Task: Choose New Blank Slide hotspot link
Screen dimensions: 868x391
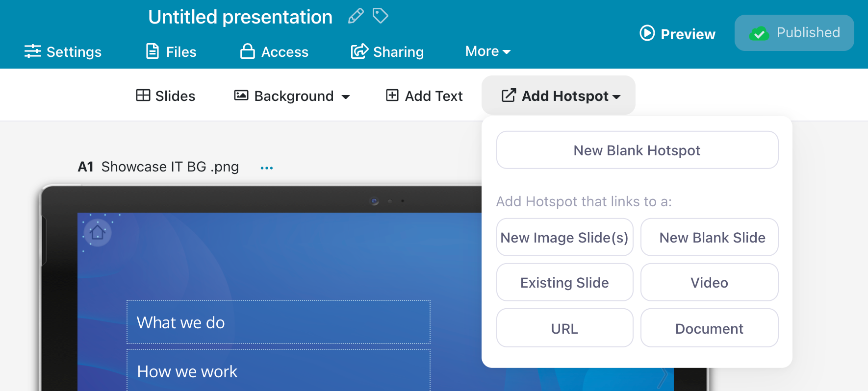Action: click(x=709, y=237)
